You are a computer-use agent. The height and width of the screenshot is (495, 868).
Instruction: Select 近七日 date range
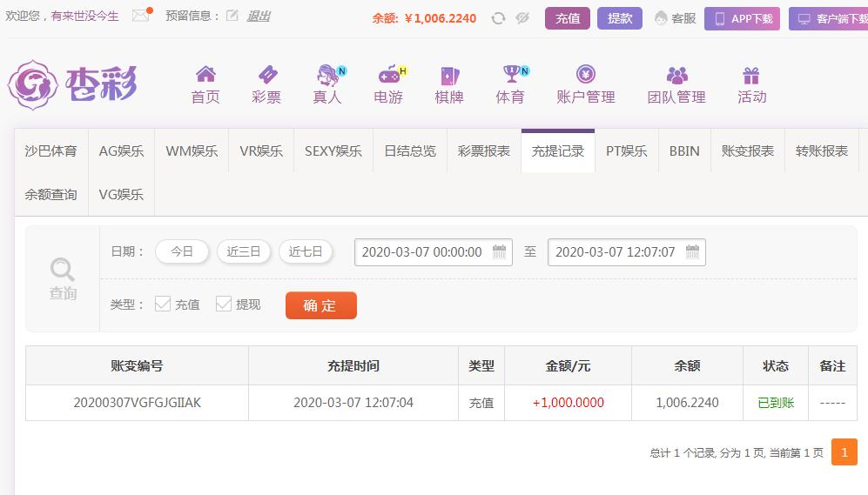click(306, 251)
